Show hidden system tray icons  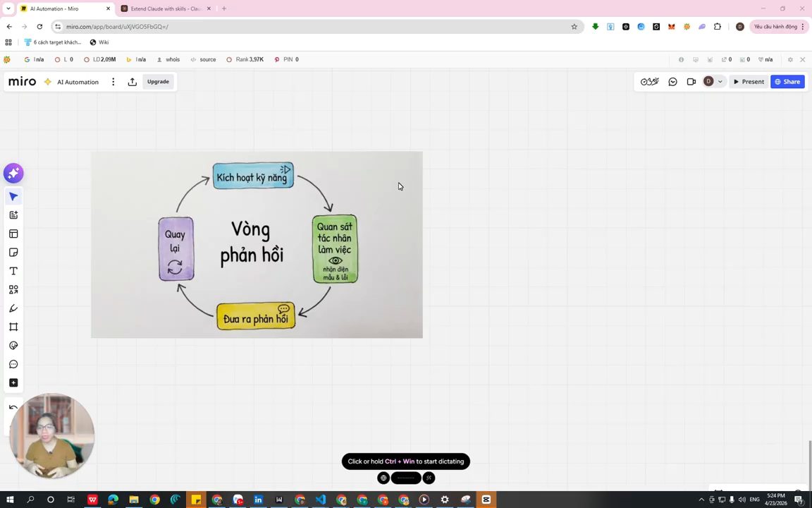[702, 500]
